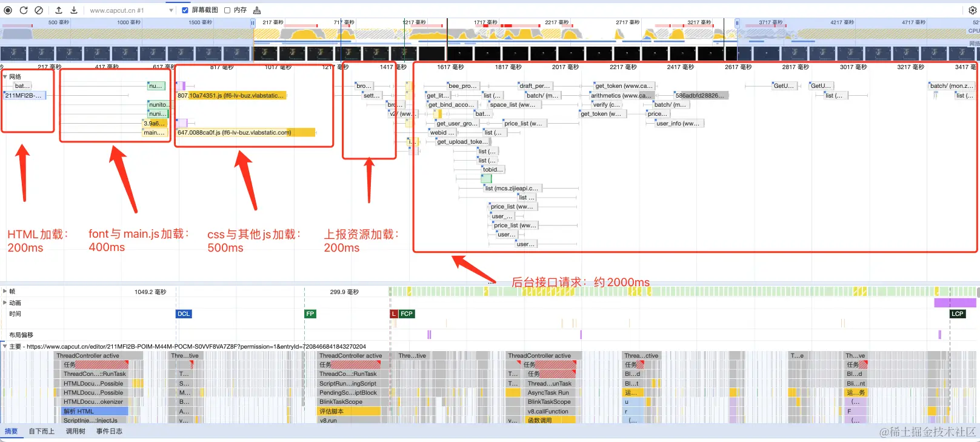Select the sett... network request
980x442 pixels.
[x=372, y=96]
